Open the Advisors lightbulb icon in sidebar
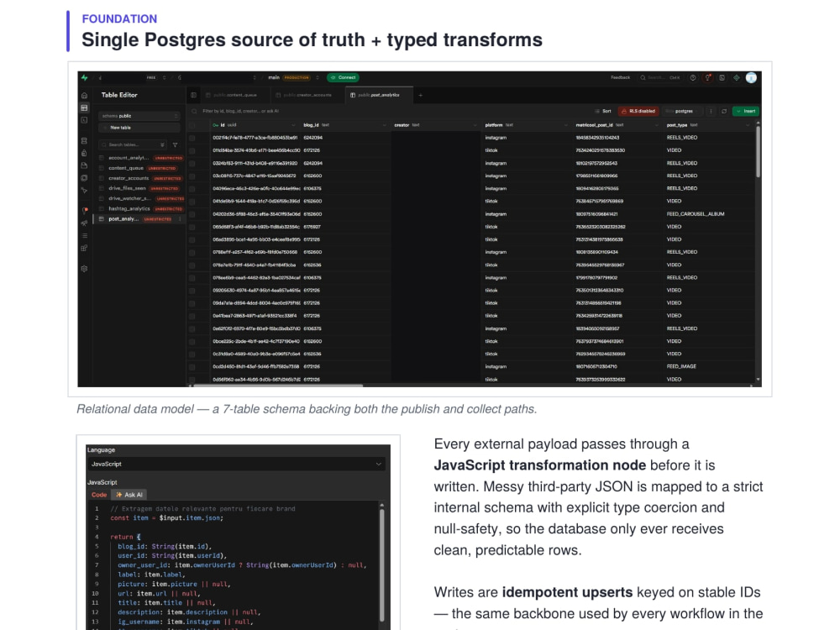 click(85, 211)
